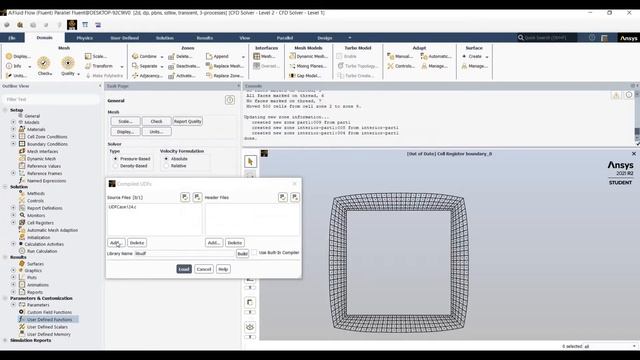This screenshot has height=360, width=640.
Task: Click Load in Compiled UDFs dialog
Action: (x=184, y=269)
